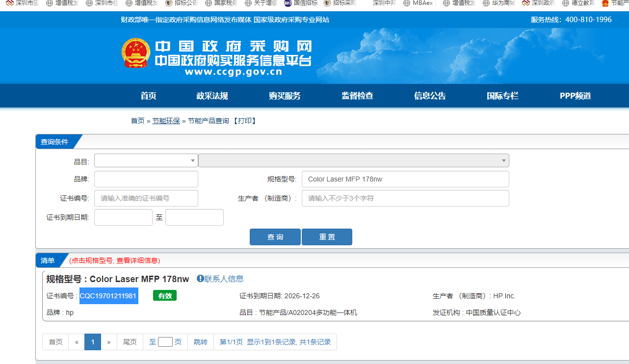This screenshot has height=364, width=629.
Task: Click the 节能环保 breadcrumb link
Action: [166, 121]
